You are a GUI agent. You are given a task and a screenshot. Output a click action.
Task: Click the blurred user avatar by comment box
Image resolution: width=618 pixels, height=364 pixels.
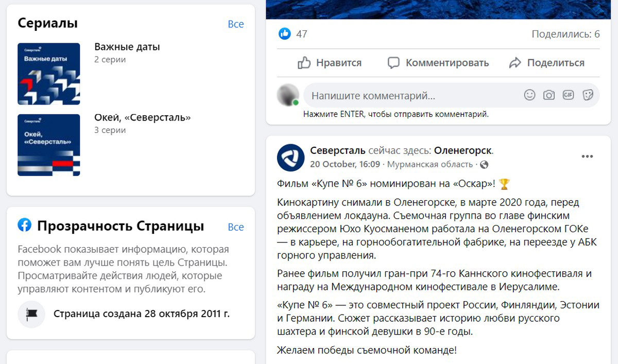pyautogui.click(x=288, y=95)
